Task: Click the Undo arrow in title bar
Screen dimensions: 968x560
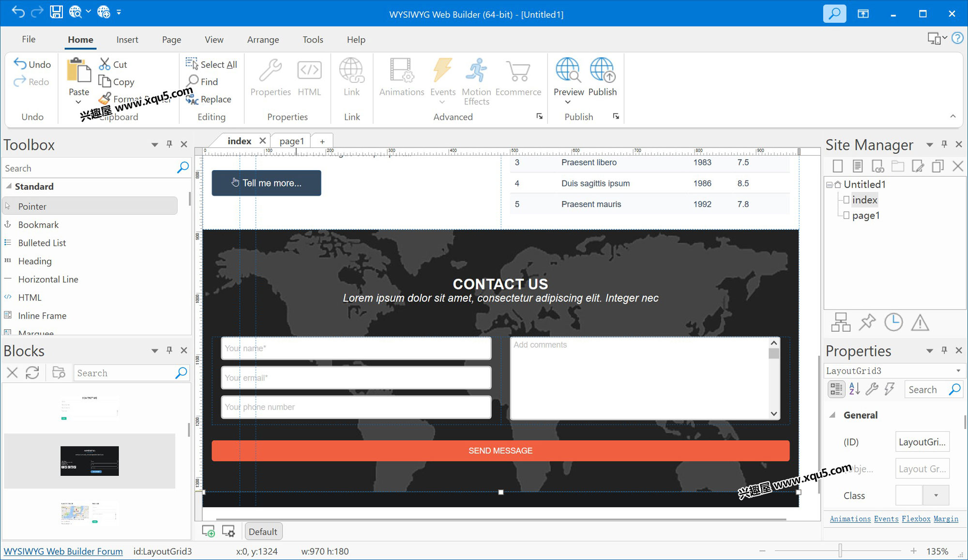Action: (18, 12)
